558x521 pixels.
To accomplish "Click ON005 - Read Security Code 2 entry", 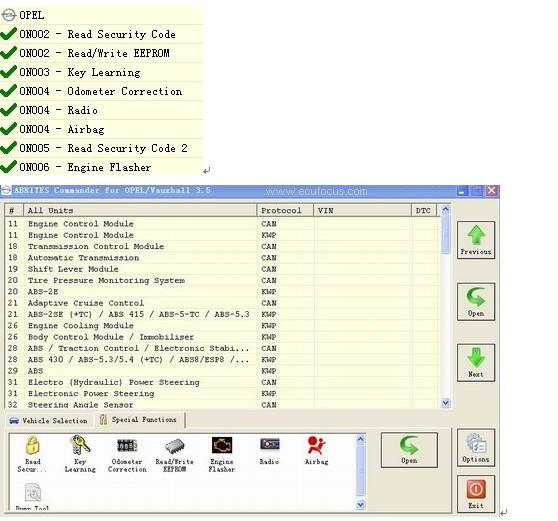I will [101, 148].
